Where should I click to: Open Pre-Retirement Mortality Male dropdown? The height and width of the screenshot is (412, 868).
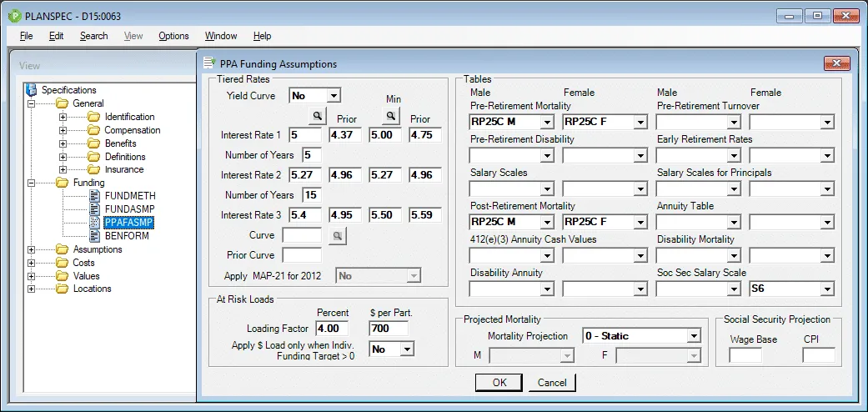[546, 123]
